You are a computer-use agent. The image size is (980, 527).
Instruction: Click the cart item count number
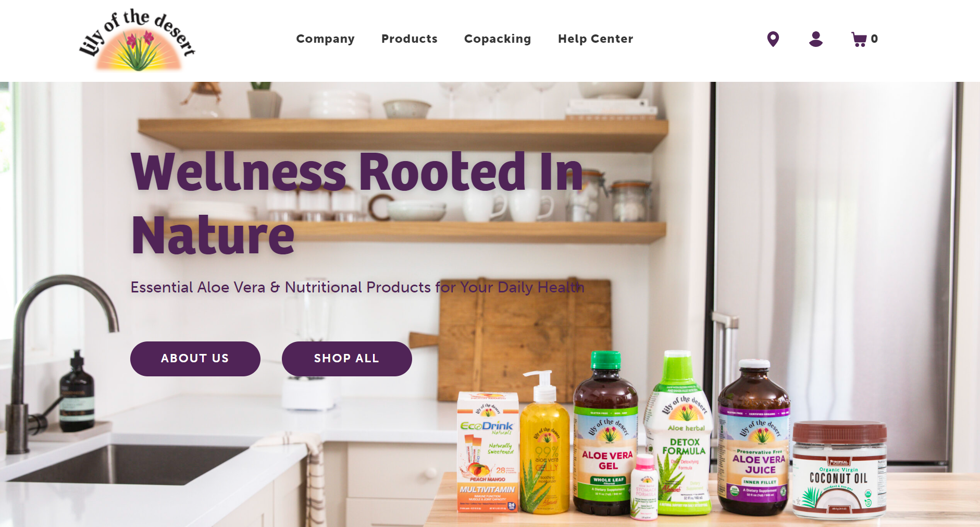coord(874,39)
